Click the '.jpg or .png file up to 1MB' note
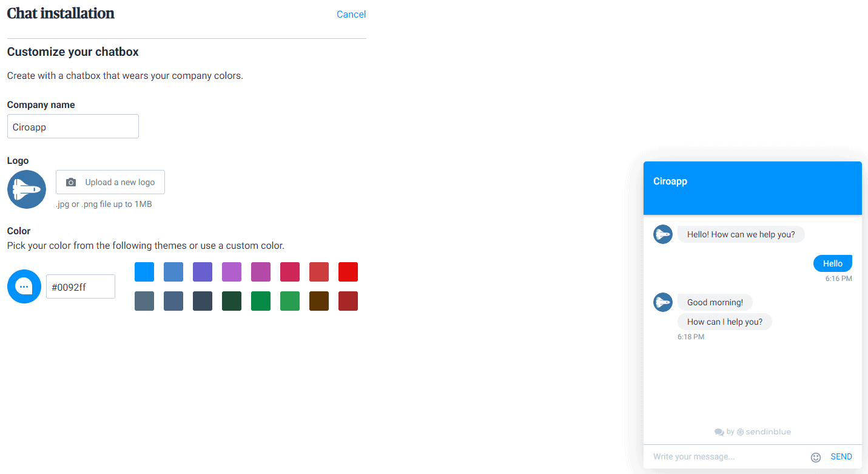868x474 pixels. click(104, 205)
